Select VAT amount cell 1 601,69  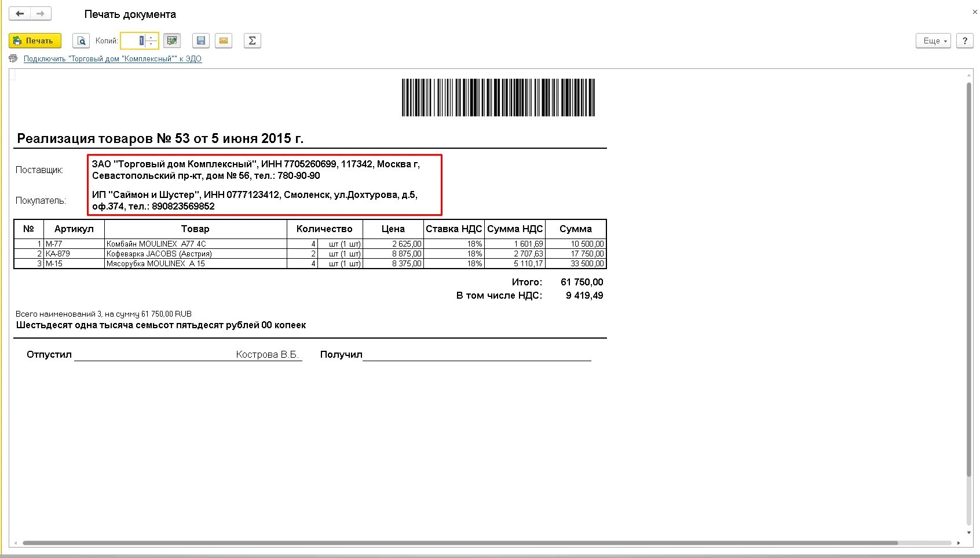[515, 244]
